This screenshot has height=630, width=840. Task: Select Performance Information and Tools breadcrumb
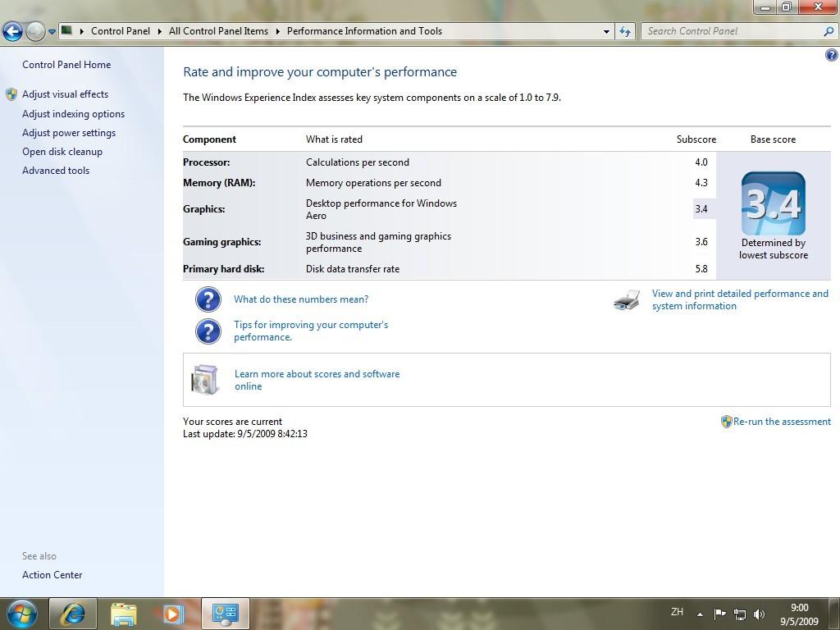point(364,31)
